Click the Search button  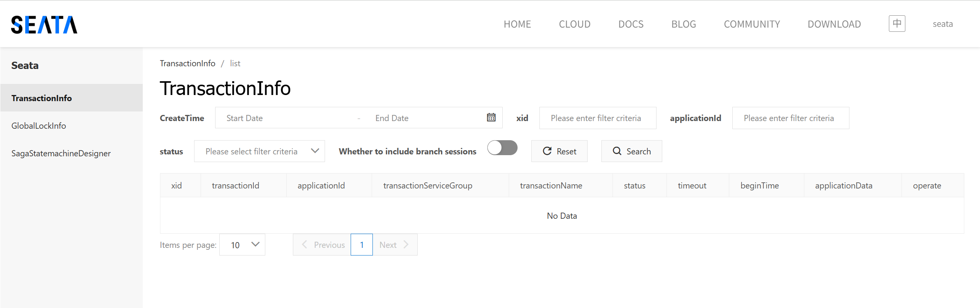click(x=632, y=151)
